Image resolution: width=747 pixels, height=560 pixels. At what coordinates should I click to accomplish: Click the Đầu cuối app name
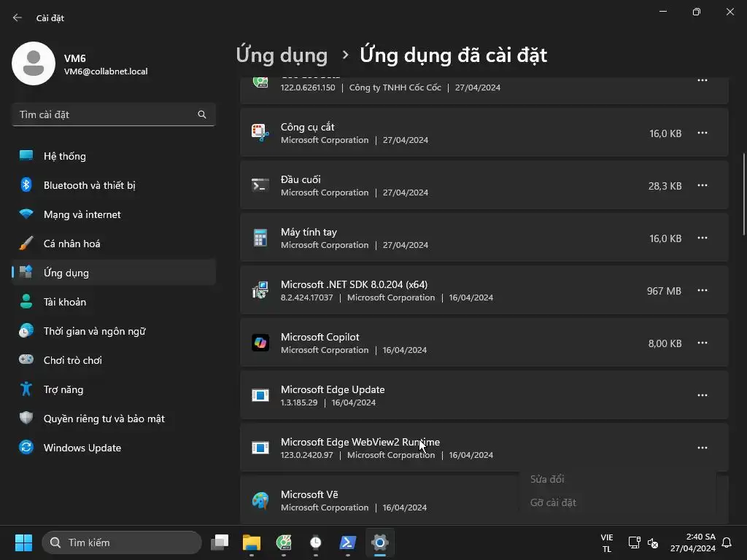coord(301,179)
